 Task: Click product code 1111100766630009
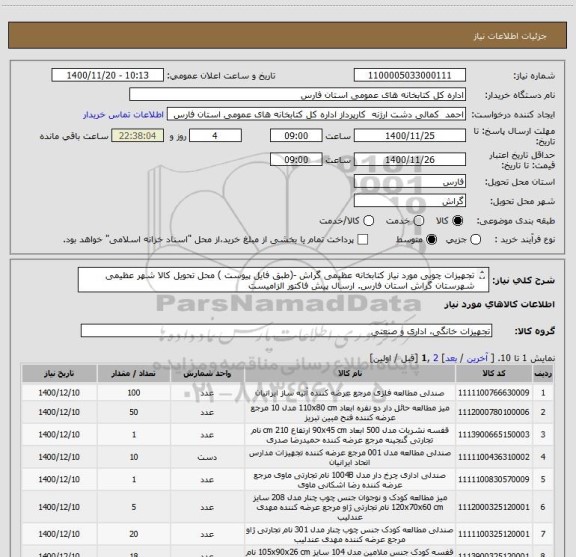pyautogui.click(x=494, y=393)
